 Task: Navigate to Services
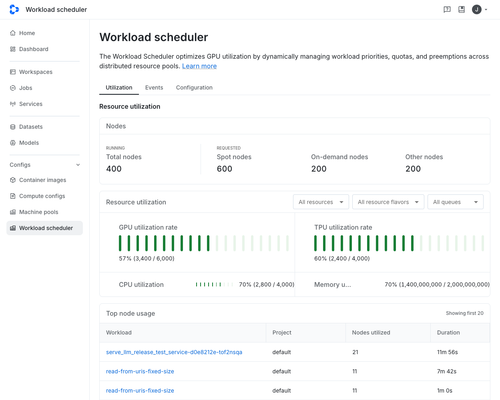[30, 104]
